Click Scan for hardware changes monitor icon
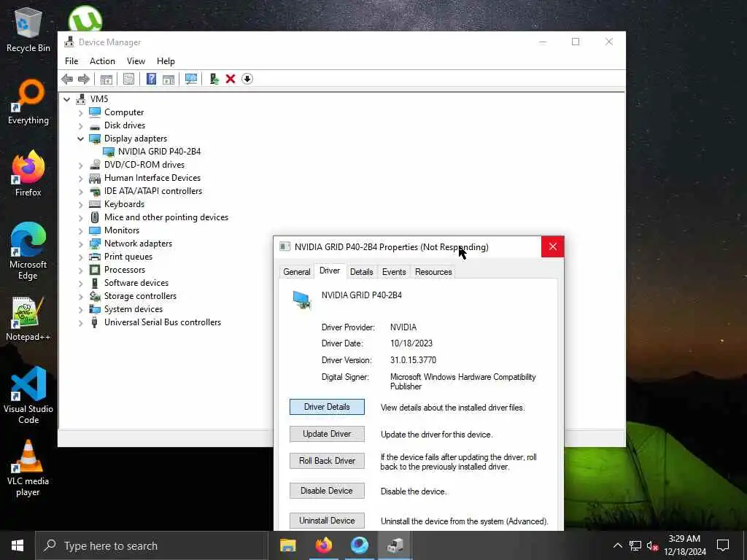 point(191,79)
